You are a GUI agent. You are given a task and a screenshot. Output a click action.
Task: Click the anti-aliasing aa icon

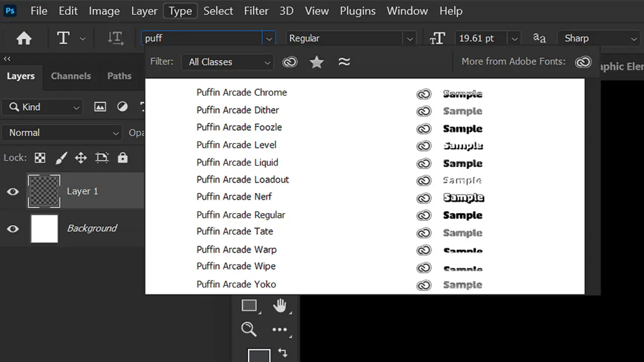(539, 38)
